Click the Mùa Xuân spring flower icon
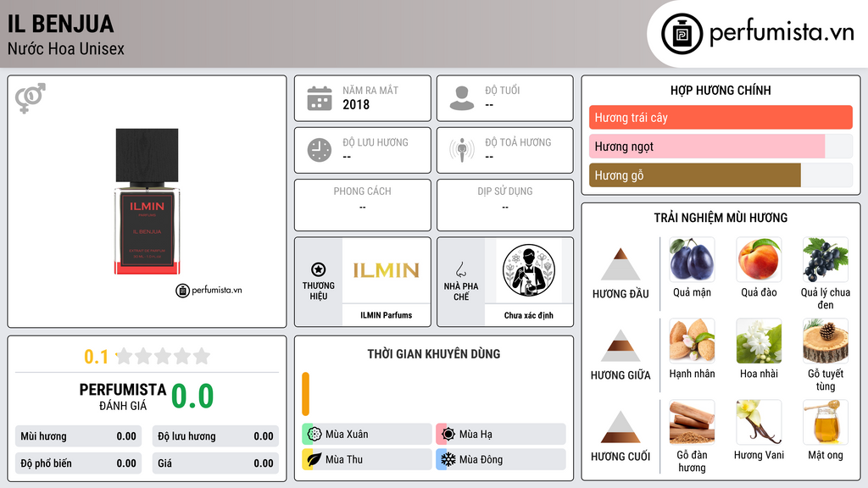This screenshot has height=488, width=868. point(314,435)
